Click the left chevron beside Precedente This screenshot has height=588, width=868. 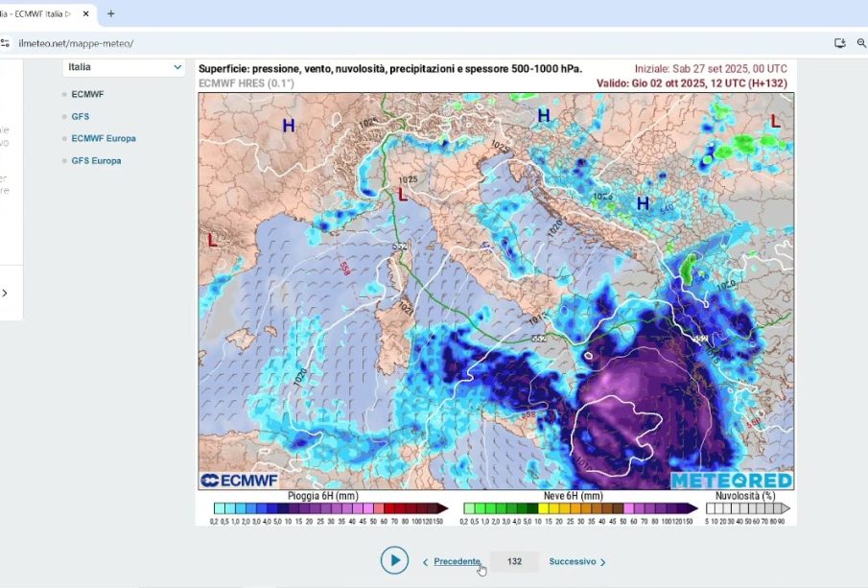[x=425, y=562]
